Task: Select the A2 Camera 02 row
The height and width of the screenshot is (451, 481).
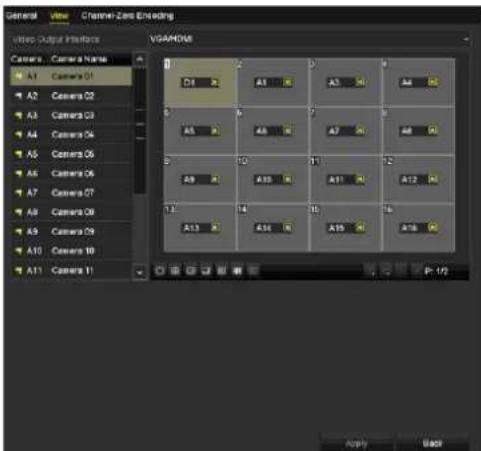Action: 71,96
